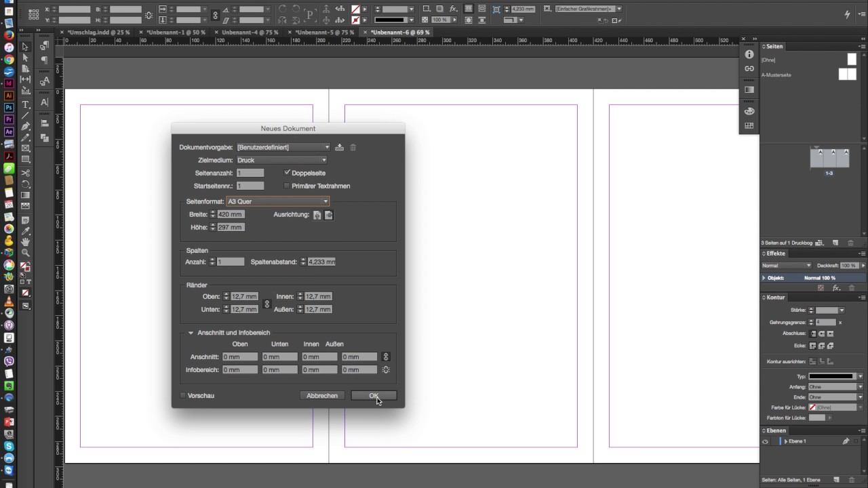
Task: Select the Gap tool
Action: click(x=25, y=80)
